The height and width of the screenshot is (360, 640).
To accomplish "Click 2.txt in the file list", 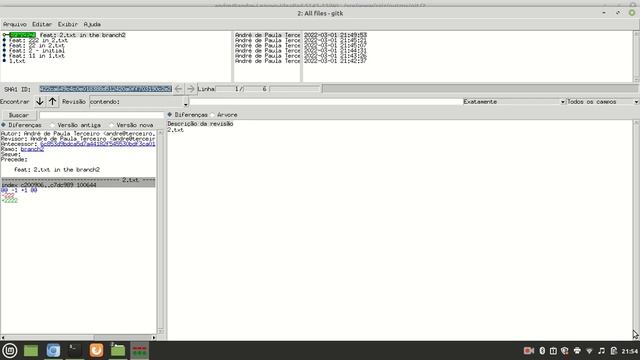I will (176, 130).
